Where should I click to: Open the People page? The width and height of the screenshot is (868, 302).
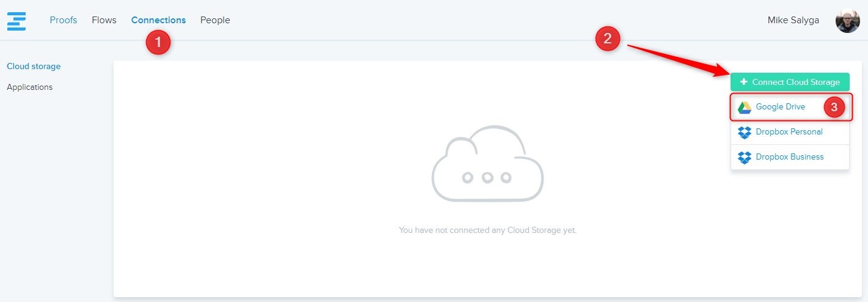click(x=215, y=20)
